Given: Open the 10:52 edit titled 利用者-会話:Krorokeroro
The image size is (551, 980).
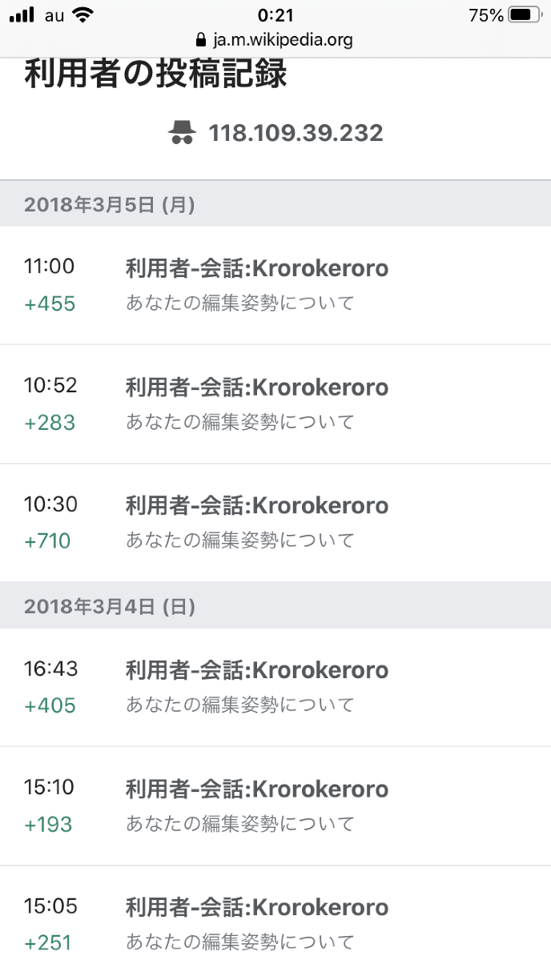Looking at the screenshot, I should [256, 388].
